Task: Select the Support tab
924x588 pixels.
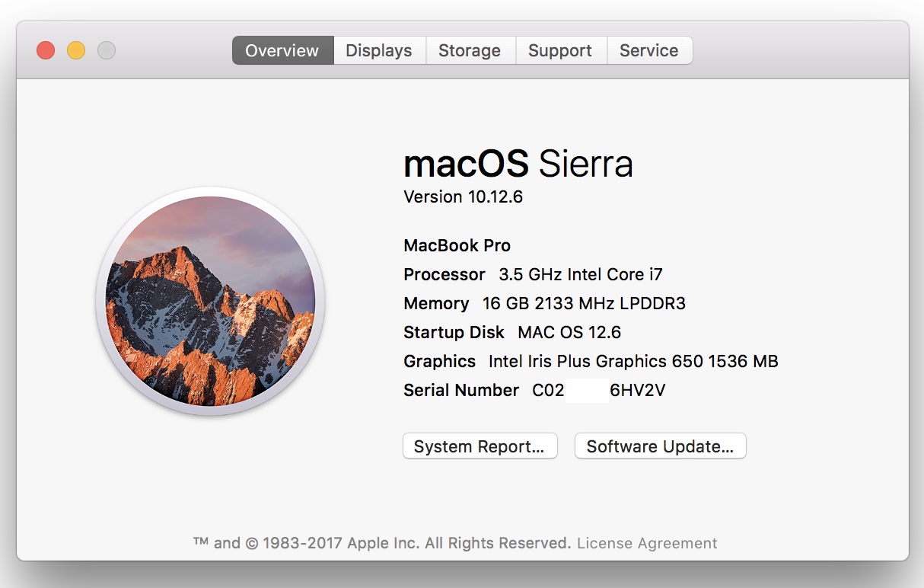Action: [560, 50]
